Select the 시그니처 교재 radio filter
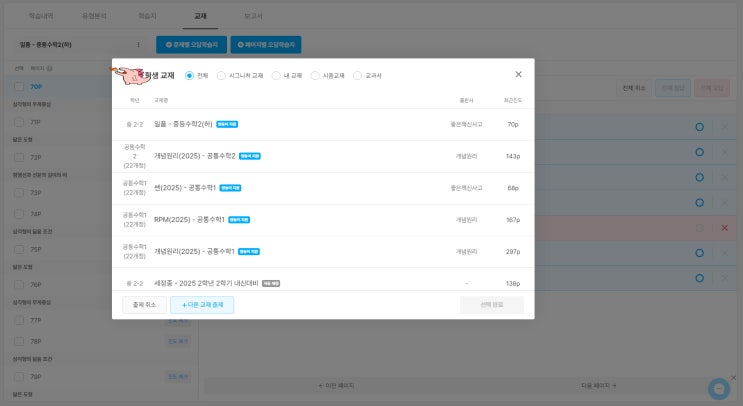The width and height of the screenshot is (743, 406). pyautogui.click(x=222, y=75)
